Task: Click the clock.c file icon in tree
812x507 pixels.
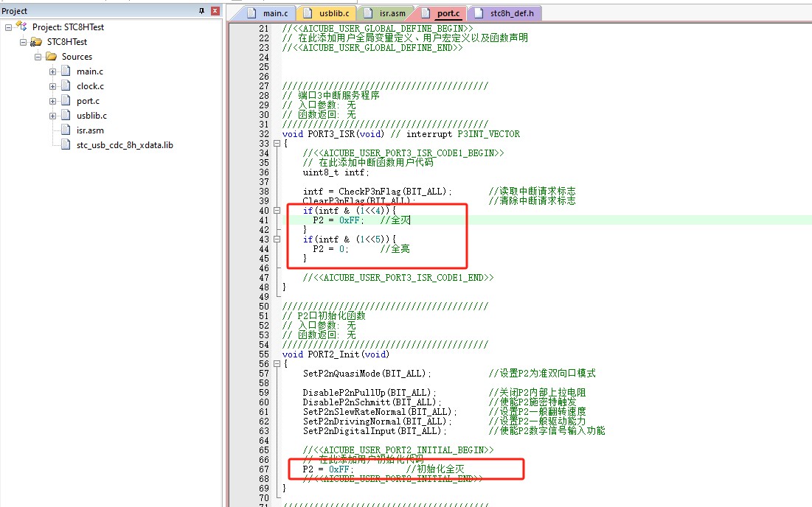Action: 66,86
